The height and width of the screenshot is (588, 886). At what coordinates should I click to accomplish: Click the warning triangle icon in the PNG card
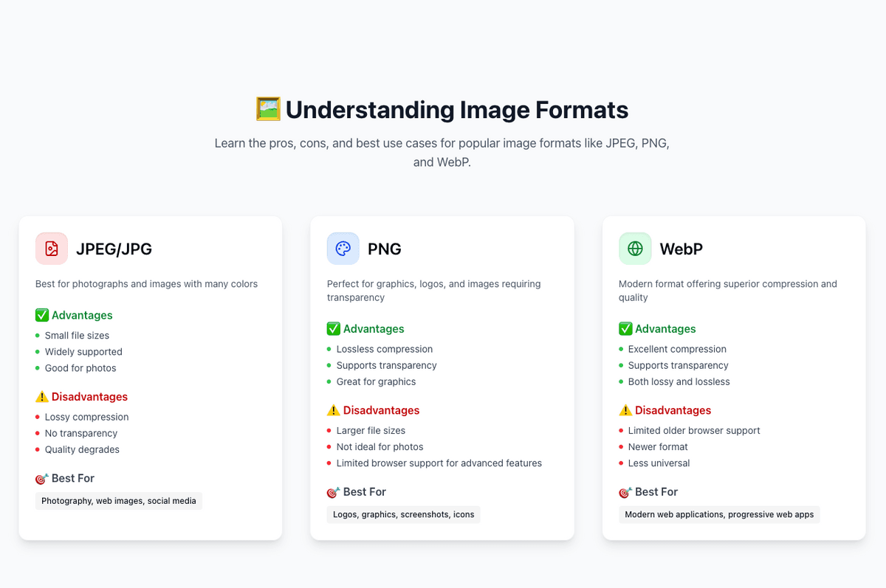(x=334, y=410)
